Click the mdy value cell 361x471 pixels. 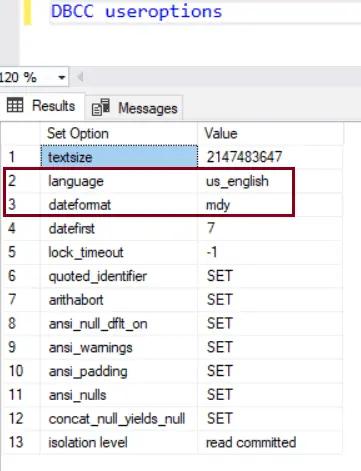click(x=270, y=205)
